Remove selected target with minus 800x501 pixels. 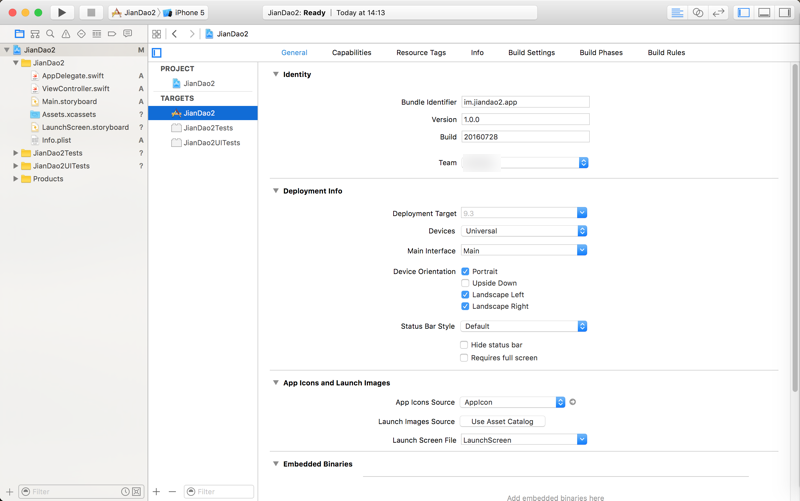(172, 491)
